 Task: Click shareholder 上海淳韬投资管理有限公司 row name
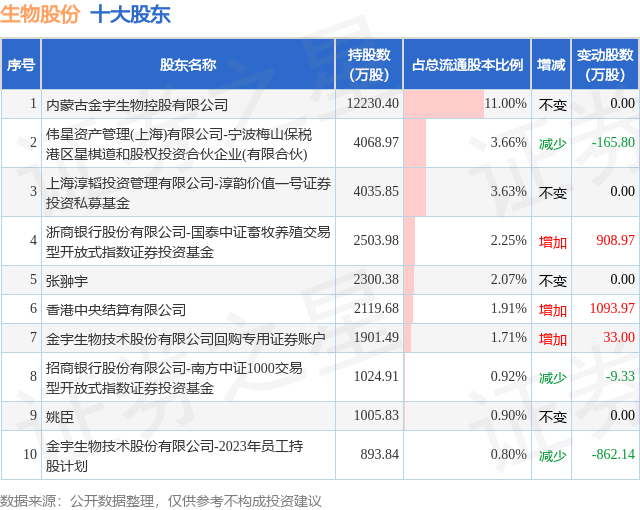coord(188,193)
